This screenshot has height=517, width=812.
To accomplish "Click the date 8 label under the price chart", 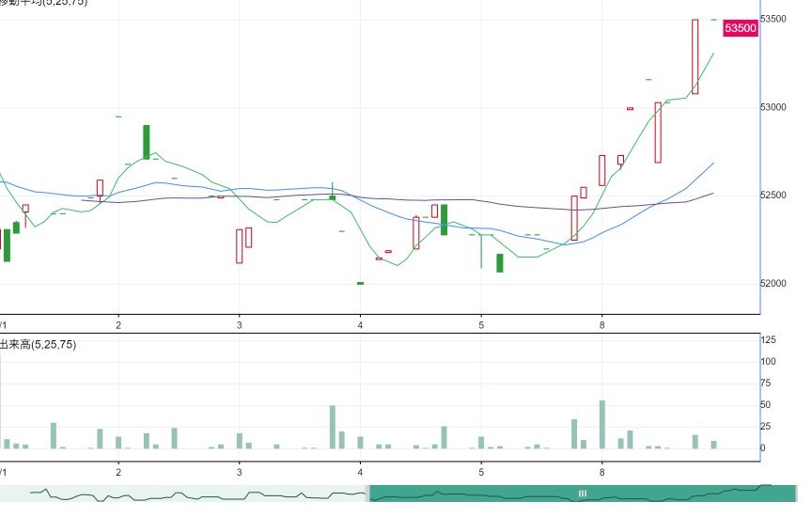I will click(x=601, y=326).
